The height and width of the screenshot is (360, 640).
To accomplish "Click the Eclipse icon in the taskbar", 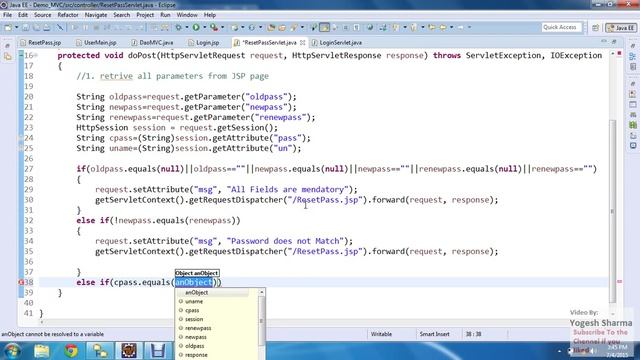I will pos(129,351).
